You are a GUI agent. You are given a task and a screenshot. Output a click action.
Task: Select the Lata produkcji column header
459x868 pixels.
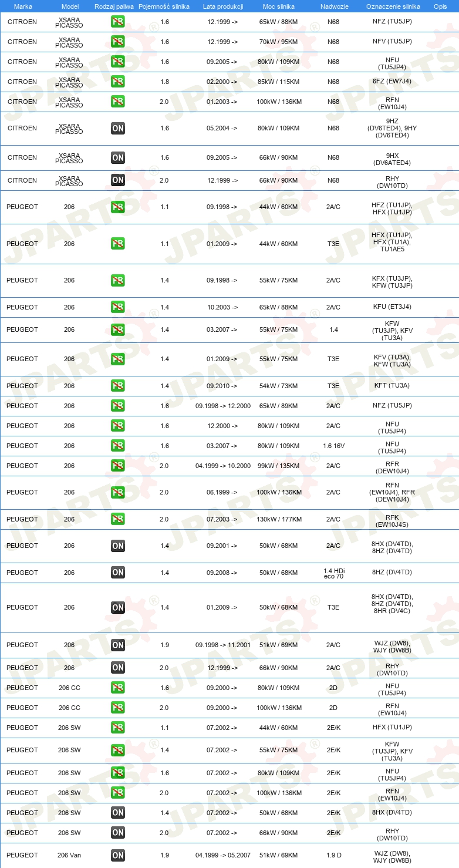coord(223,6)
